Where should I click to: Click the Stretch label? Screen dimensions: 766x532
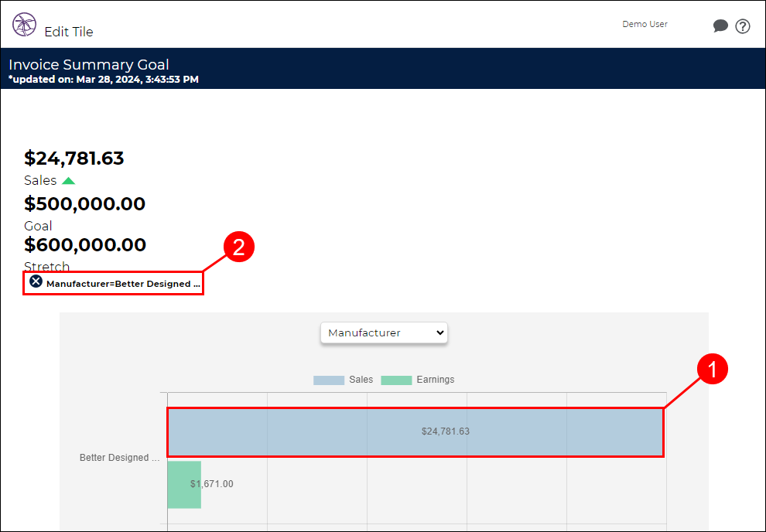47,267
